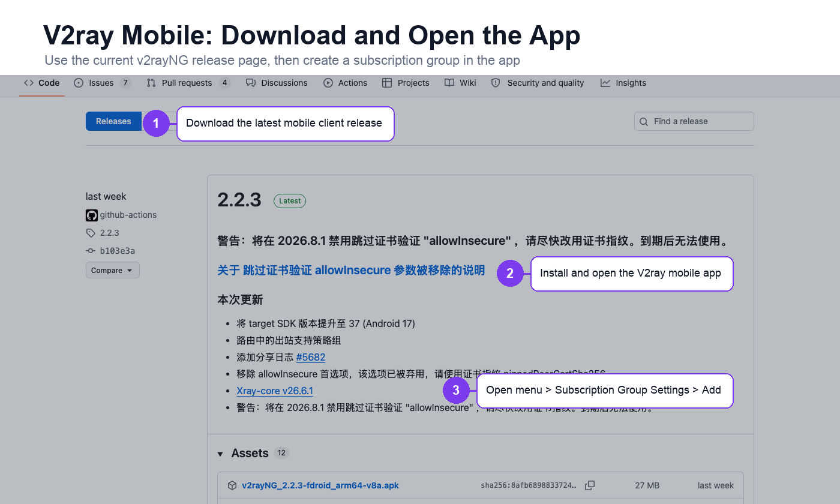Click the last week date in asset row
The width and height of the screenshot is (840, 504).
(x=716, y=485)
